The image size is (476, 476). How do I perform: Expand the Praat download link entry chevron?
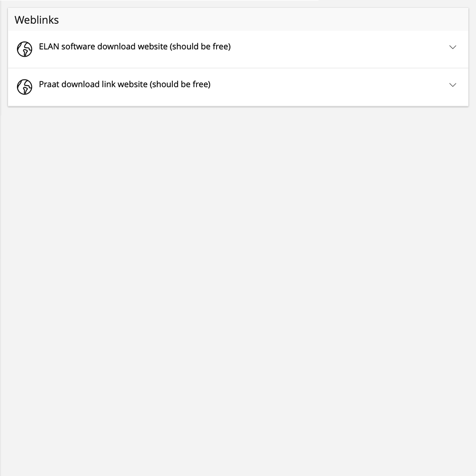point(453,85)
